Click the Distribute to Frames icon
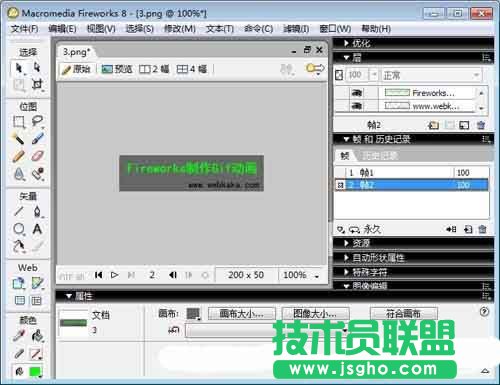The image size is (500, 385). [451, 229]
